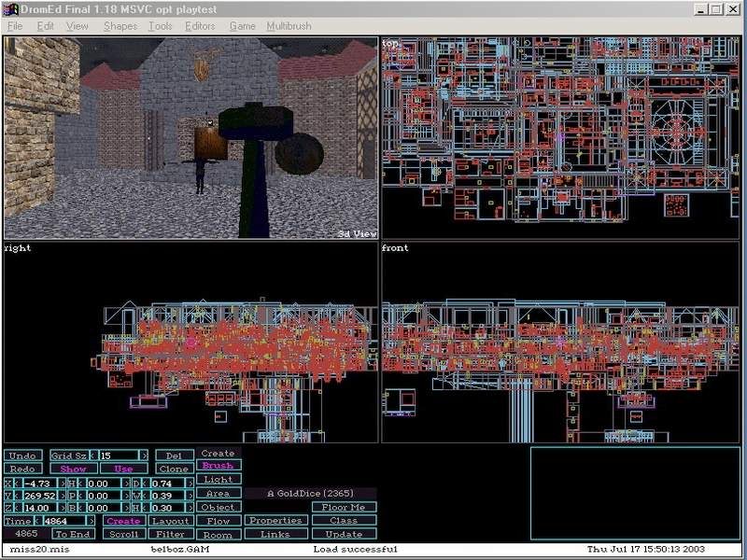The height and width of the screenshot is (560, 747).
Task: Increase the P pitch value
Action: 126,496
